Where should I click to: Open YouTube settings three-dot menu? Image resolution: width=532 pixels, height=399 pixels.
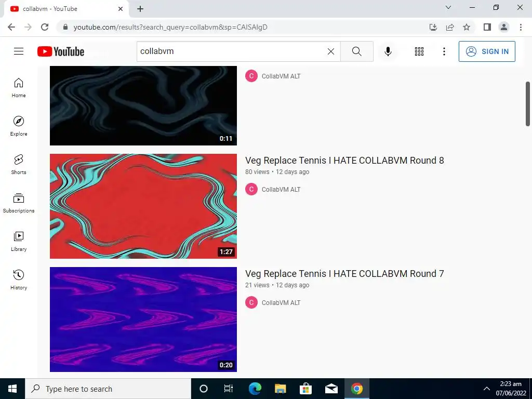point(444,51)
